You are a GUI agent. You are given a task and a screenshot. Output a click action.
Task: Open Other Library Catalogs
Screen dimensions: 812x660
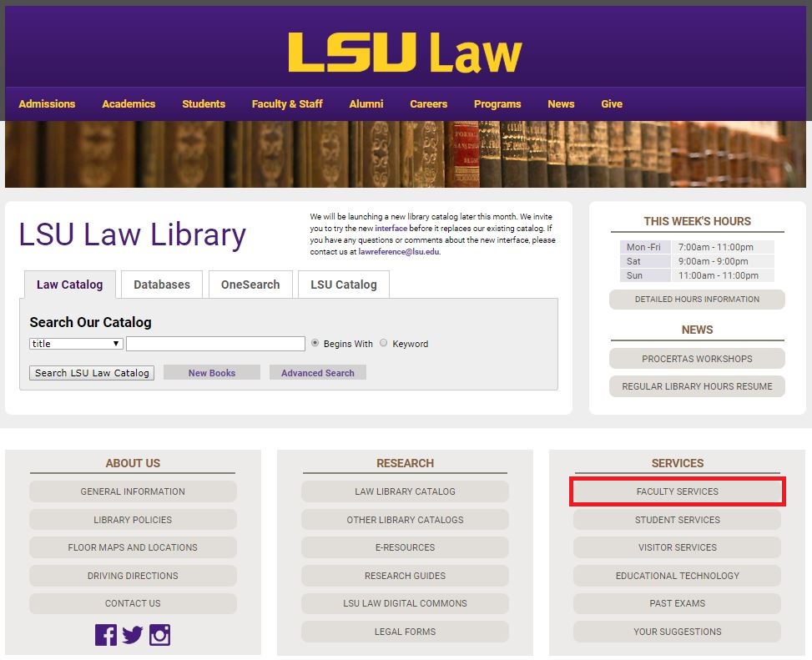(405, 520)
